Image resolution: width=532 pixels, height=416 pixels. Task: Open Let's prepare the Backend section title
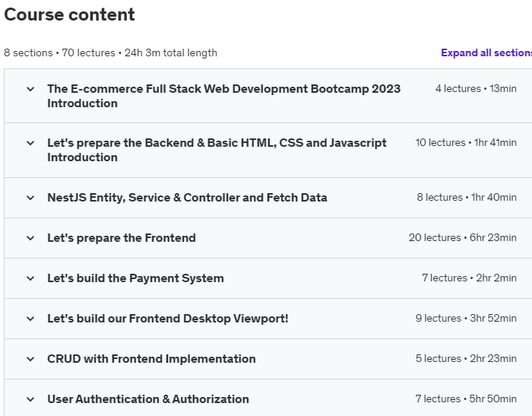point(217,150)
